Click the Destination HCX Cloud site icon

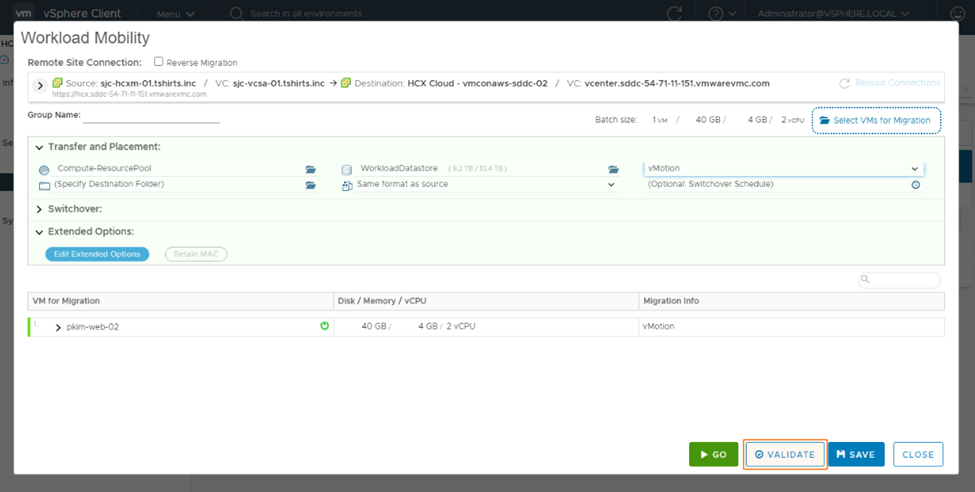(x=346, y=83)
